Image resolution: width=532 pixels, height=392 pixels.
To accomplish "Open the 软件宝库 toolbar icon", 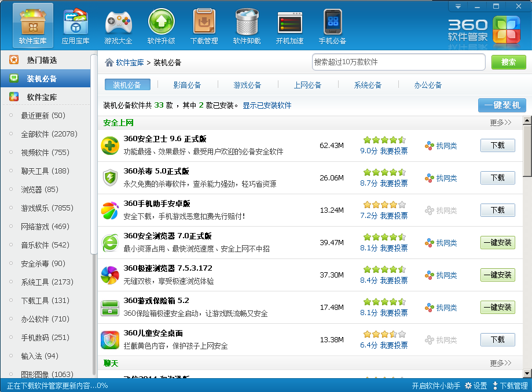I will [32, 26].
